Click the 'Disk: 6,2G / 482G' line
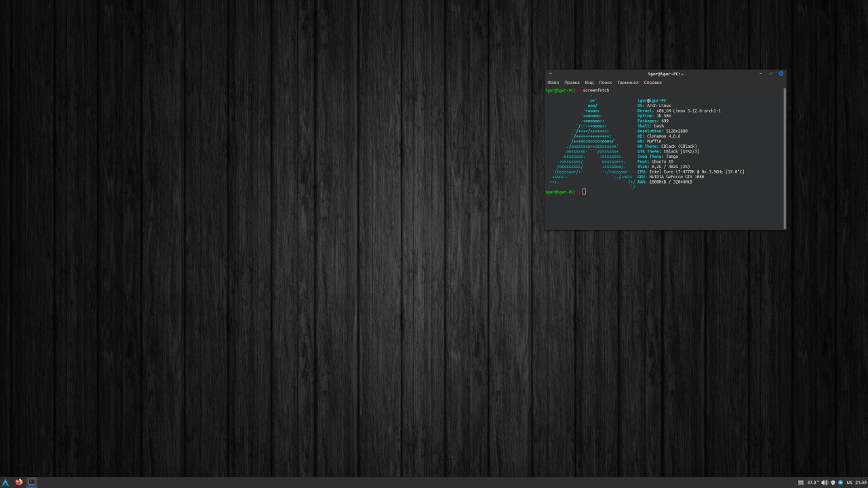This screenshot has width=868, height=488. (x=663, y=167)
